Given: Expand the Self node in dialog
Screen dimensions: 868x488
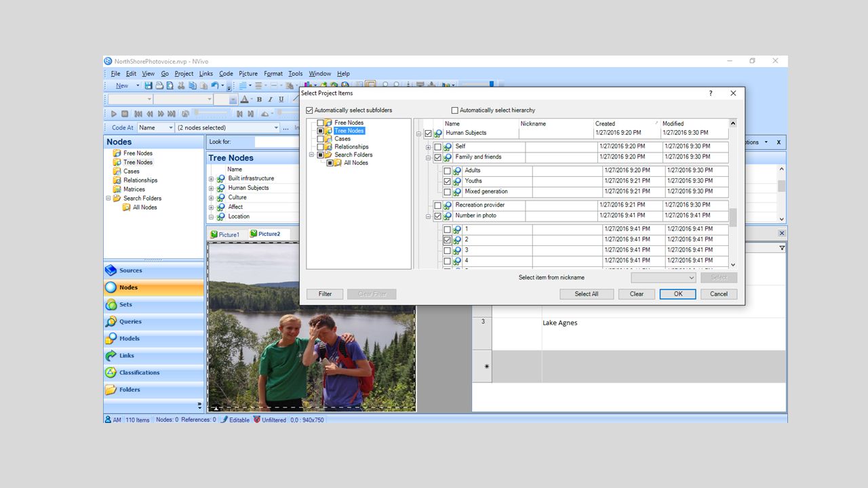Looking at the screenshot, I should 428,147.
